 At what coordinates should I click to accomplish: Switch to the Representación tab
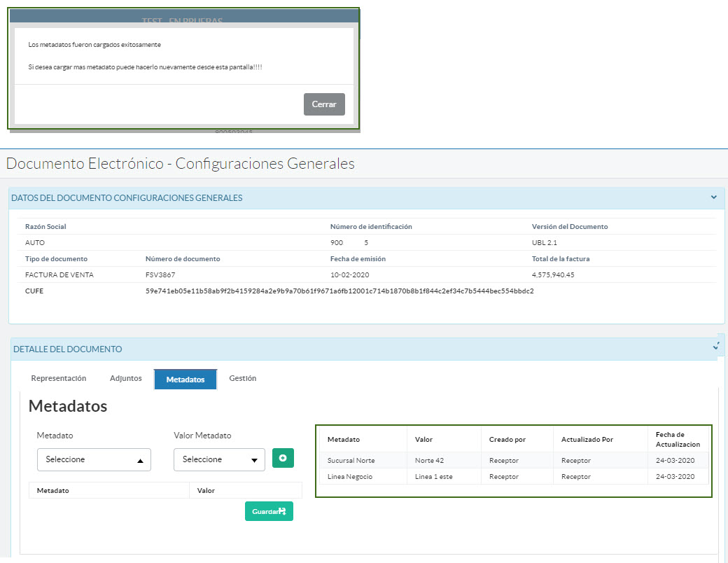tap(59, 378)
